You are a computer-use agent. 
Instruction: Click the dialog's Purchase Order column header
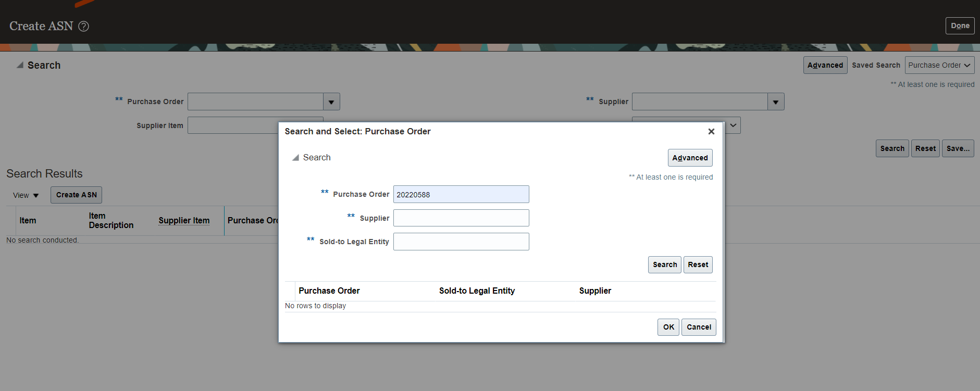[x=329, y=291]
